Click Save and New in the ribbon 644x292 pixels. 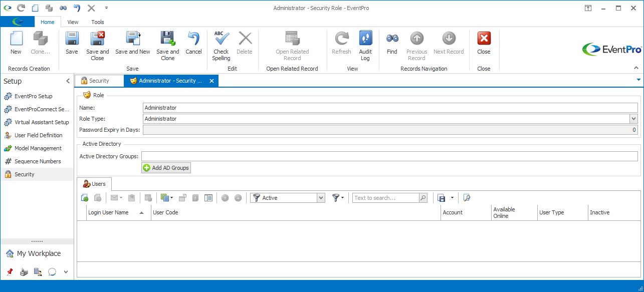coord(133,43)
